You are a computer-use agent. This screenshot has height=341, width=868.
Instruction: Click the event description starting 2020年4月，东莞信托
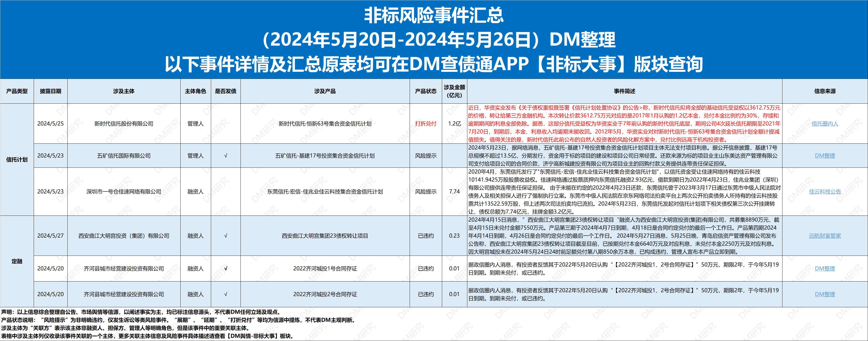coord(624,191)
